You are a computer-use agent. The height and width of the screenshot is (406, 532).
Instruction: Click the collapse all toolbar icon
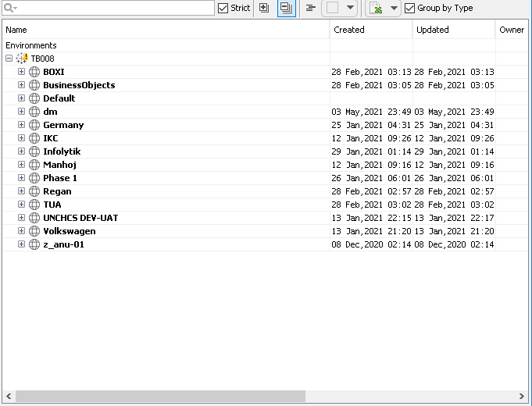point(286,8)
